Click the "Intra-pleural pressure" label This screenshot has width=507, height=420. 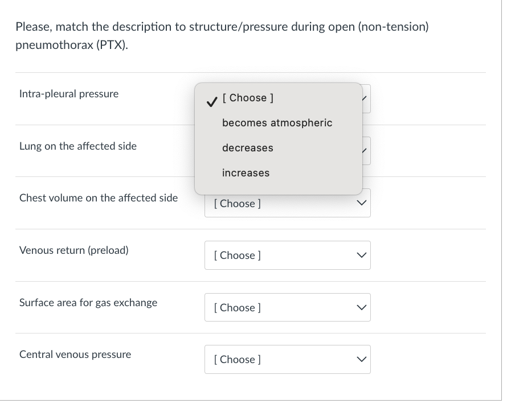(69, 94)
